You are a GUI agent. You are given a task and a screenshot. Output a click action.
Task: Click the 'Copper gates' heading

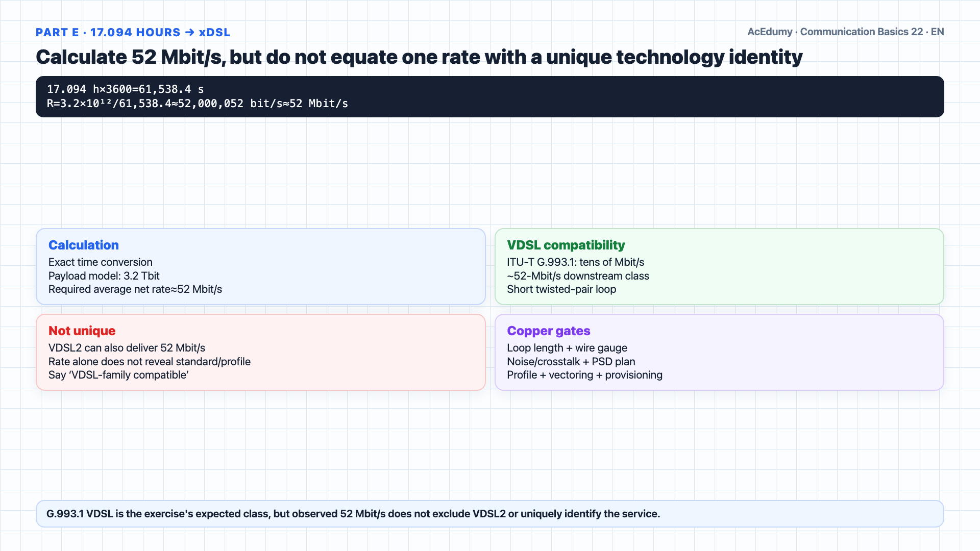point(549,331)
